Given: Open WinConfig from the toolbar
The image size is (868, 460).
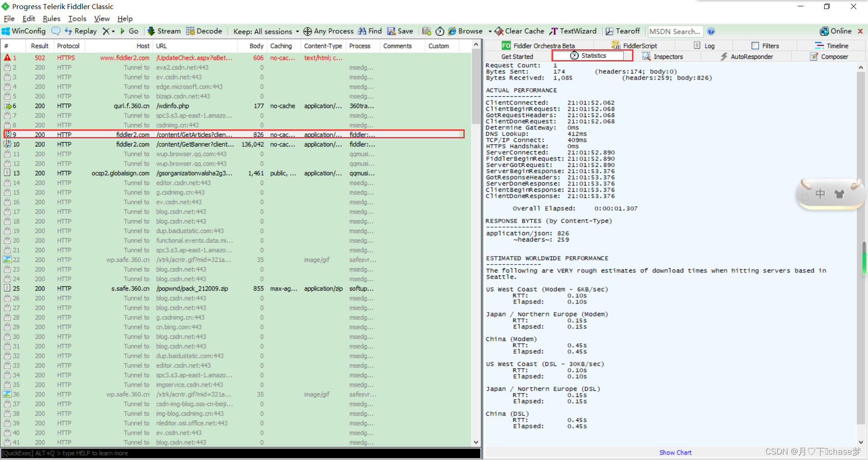Looking at the screenshot, I should (24, 31).
